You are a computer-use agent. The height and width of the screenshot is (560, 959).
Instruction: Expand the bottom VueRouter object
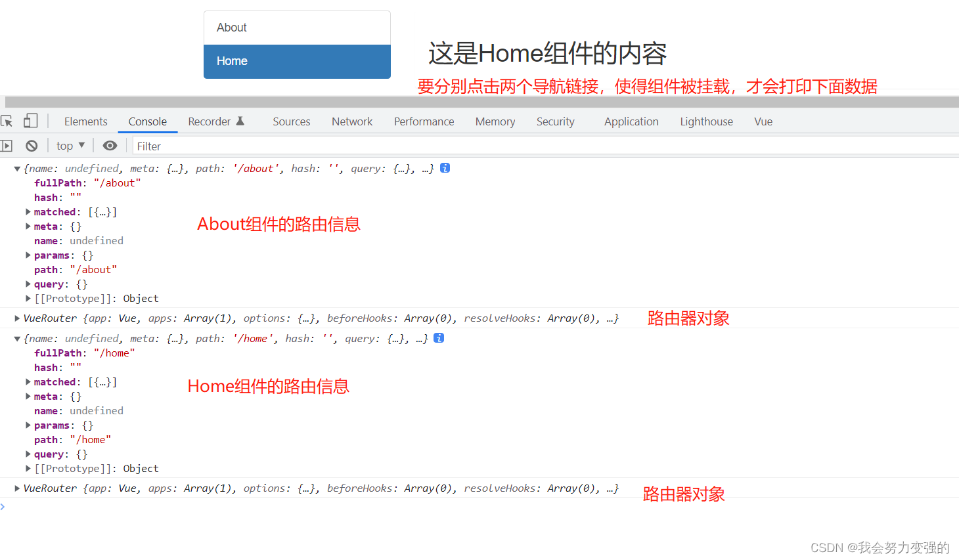[16, 488]
